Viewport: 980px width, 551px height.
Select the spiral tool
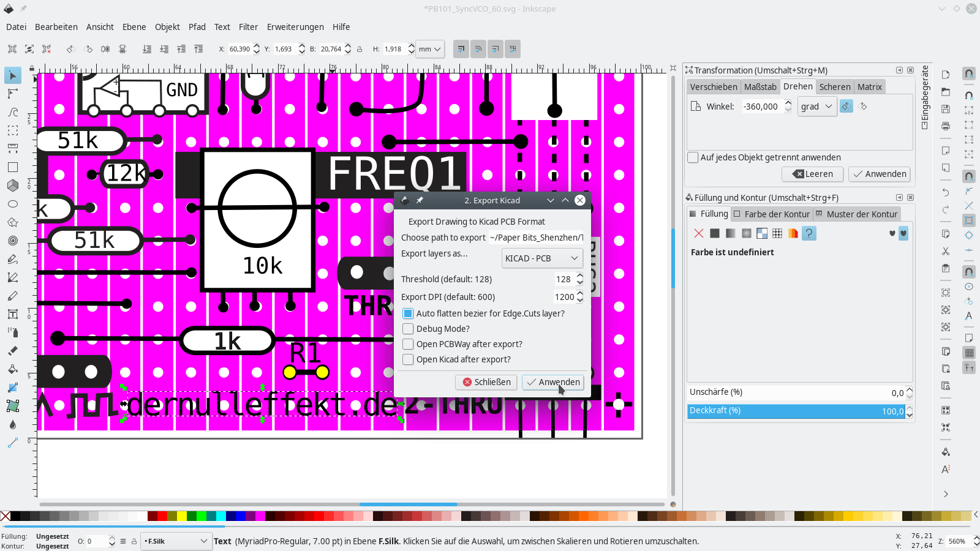click(x=12, y=241)
